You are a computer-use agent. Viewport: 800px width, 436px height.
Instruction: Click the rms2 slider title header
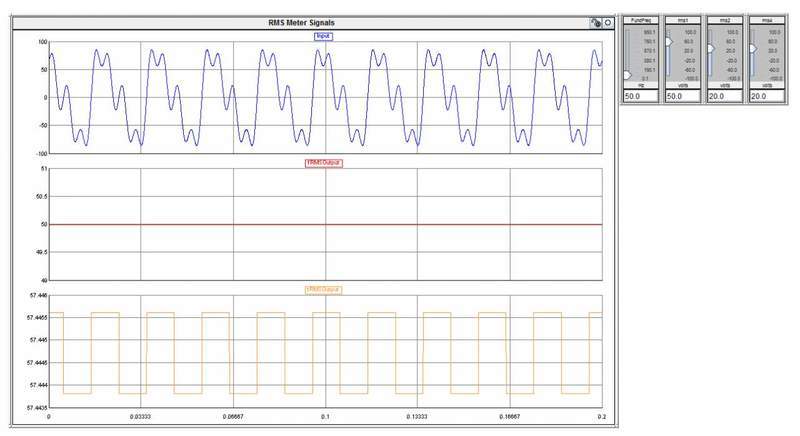pos(724,19)
